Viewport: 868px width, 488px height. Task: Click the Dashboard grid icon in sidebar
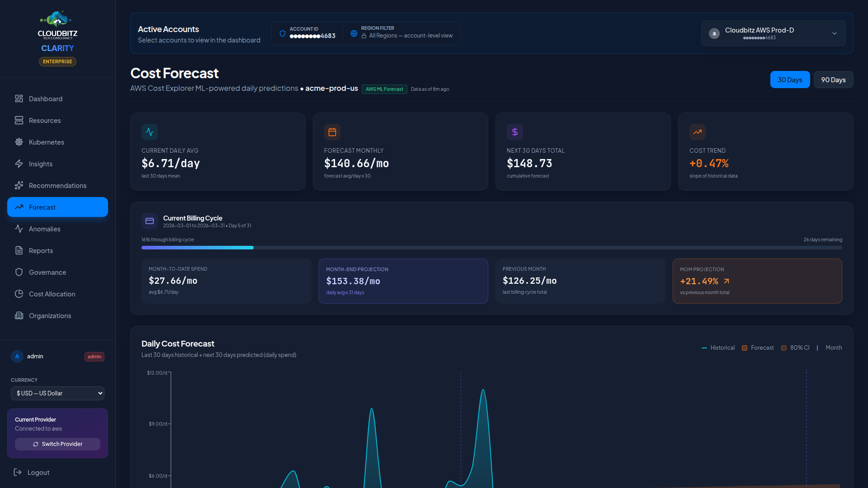pyautogui.click(x=19, y=99)
